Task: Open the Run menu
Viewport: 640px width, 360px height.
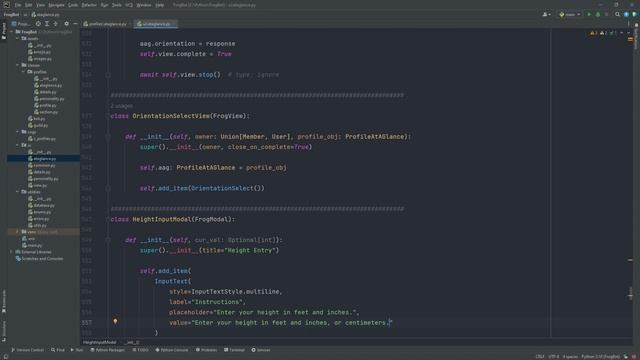Action: (104, 5)
